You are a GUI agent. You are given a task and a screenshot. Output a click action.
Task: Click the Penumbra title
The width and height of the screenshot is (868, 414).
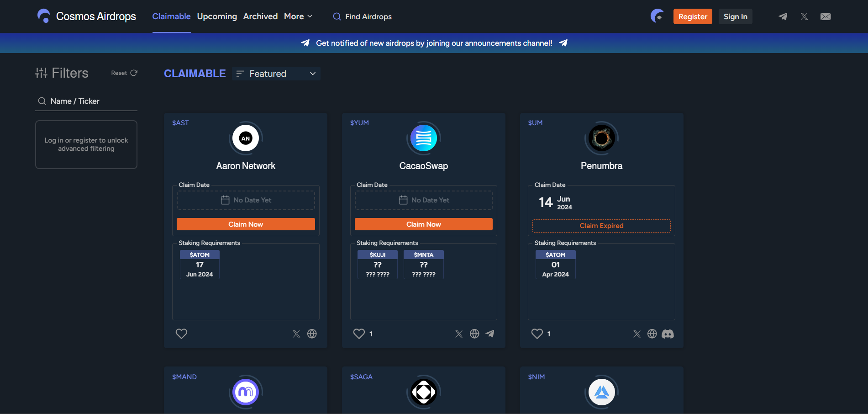[x=602, y=166]
